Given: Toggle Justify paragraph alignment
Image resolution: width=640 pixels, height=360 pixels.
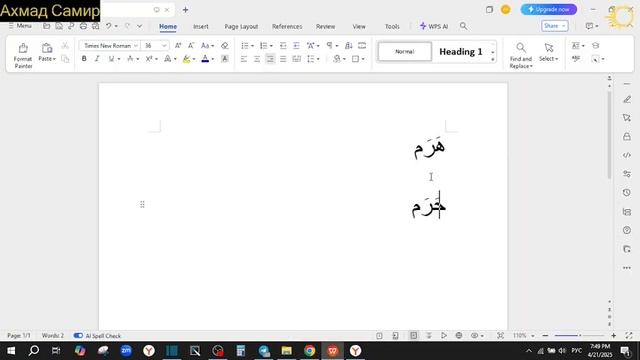Looking at the screenshot, I should 283,59.
